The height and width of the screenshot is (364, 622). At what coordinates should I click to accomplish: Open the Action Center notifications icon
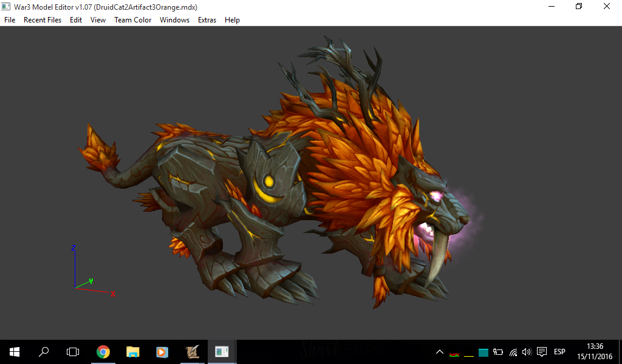(542, 352)
